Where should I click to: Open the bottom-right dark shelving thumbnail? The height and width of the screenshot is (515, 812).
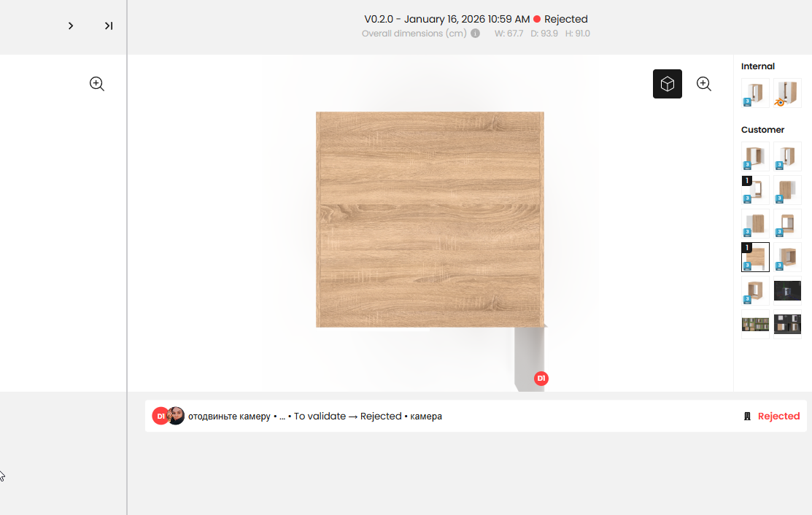[x=787, y=324]
